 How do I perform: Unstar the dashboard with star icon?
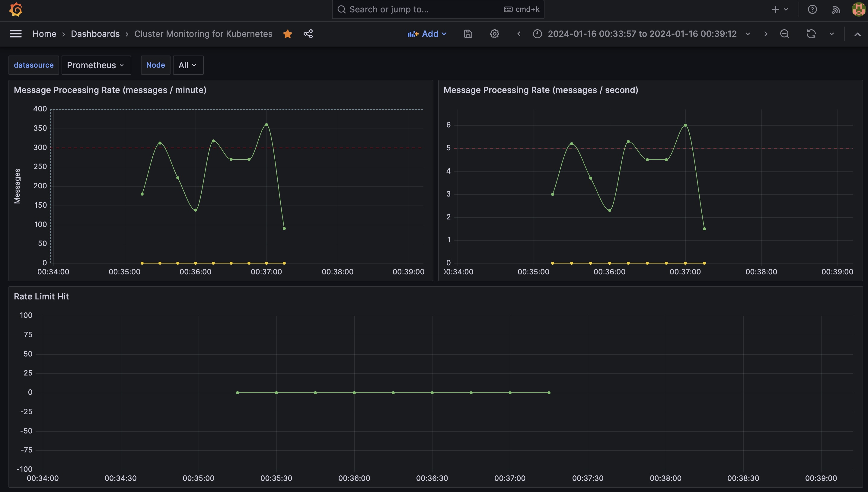[288, 34]
